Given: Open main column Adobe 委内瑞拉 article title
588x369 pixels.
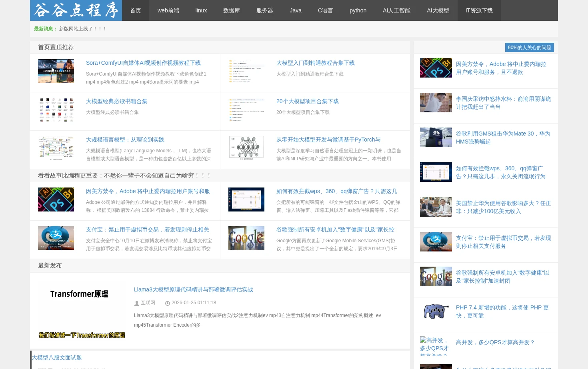Looking at the screenshot, I should (148, 191).
